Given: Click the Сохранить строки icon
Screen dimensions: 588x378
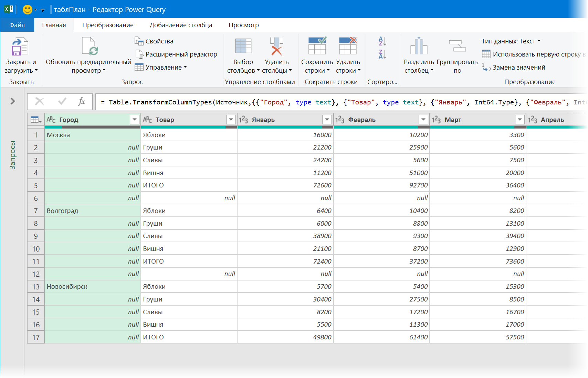Looking at the screenshot, I should click(317, 45).
